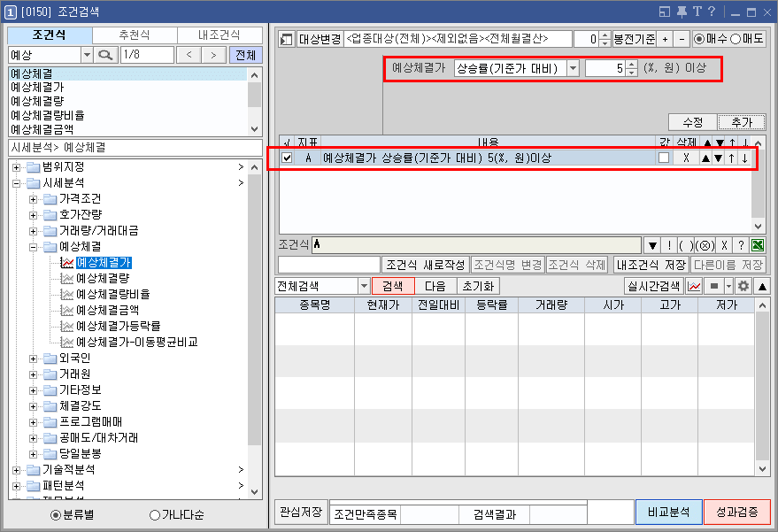The image size is (778, 532).
Task: Open the realtime search chart icon
Action: pyautogui.click(x=696, y=285)
